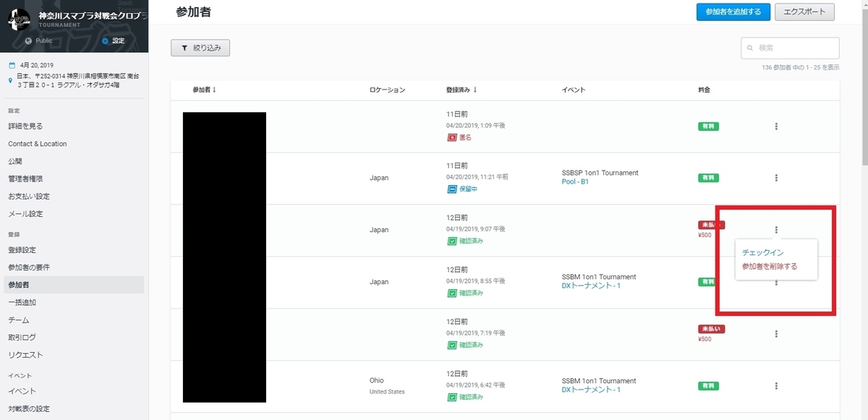868x420 pixels.
Task: Click the Public globe icon
Action: click(x=28, y=40)
